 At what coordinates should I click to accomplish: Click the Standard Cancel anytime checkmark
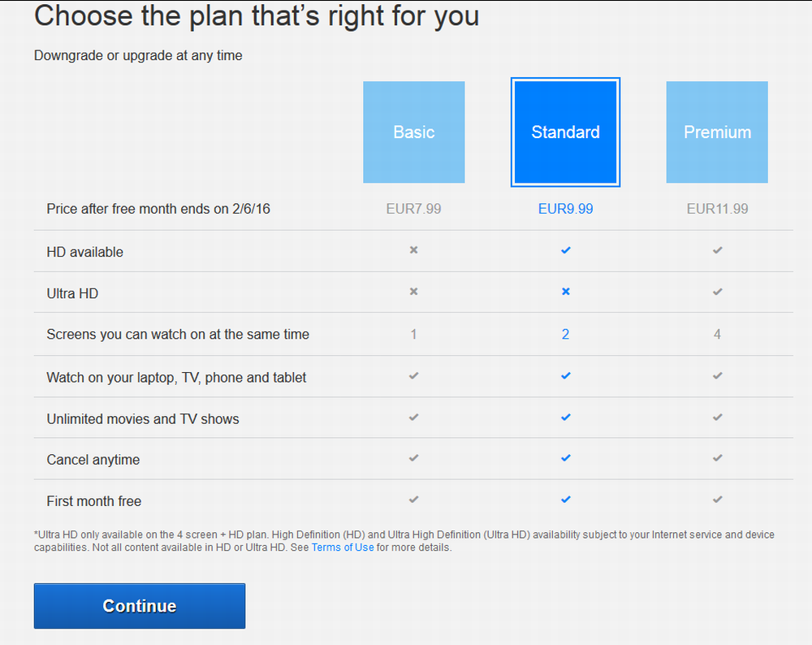pos(565,458)
